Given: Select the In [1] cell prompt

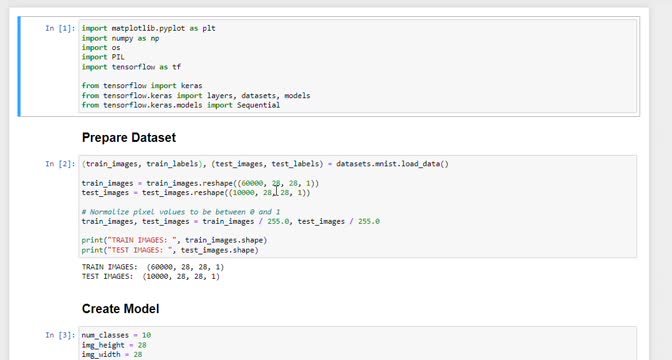Looking at the screenshot, I should (60, 28).
